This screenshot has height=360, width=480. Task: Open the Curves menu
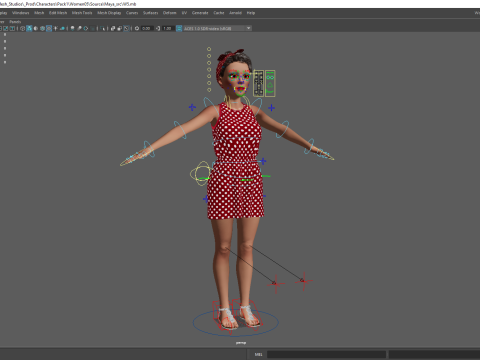pyautogui.click(x=132, y=13)
